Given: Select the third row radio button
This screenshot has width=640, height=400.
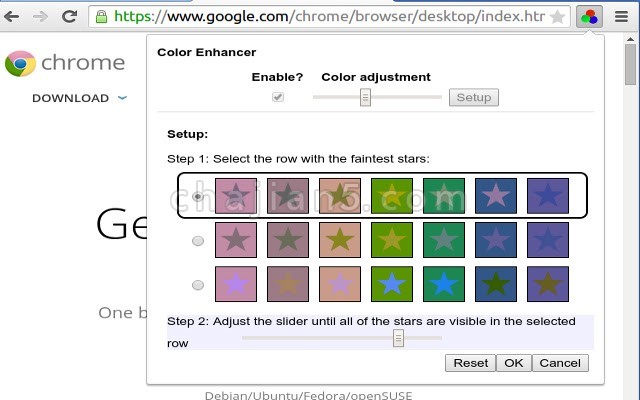Looking at the screenshot, I should click(198, 284).
